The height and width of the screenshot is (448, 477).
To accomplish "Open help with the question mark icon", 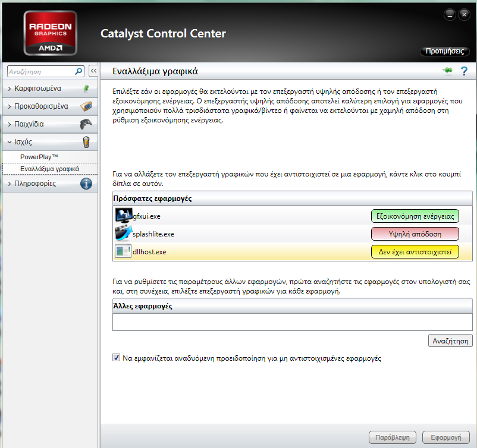I will (464, 71).
